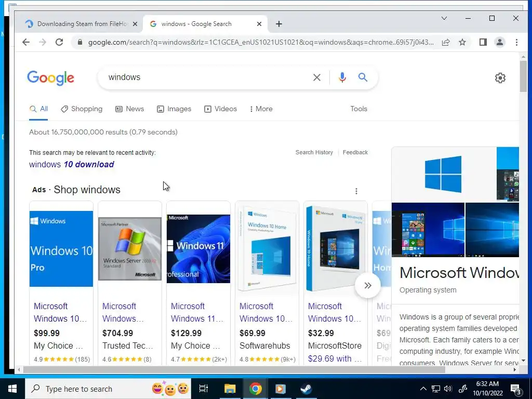The width and height of the screenshot is (532, 399).
Task: Open options for Shop windows ads
Action: click(x=356, y=191)
